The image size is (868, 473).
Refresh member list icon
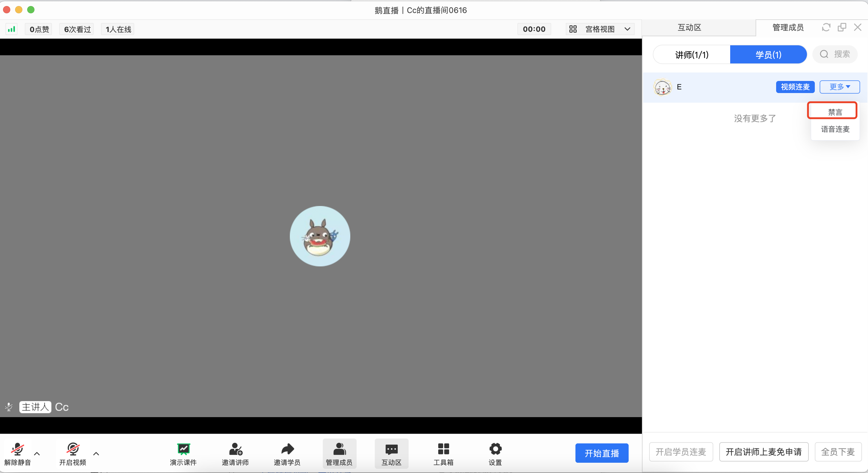[826, 27]
